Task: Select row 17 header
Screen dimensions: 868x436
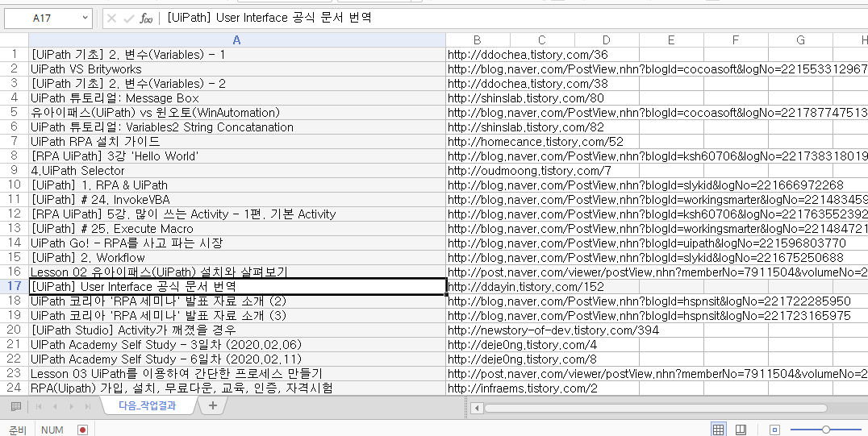Action: [15, 286]
